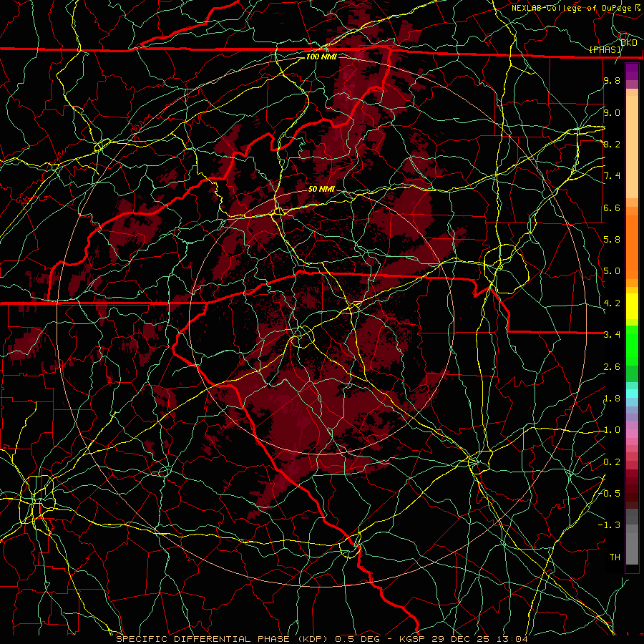Click the 5.8 value on the color scale
Image resolution: width=644 pixels, height=644 pixels.
click(612, 240)
